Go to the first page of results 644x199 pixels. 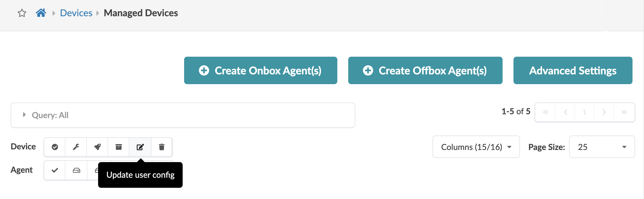545,112
